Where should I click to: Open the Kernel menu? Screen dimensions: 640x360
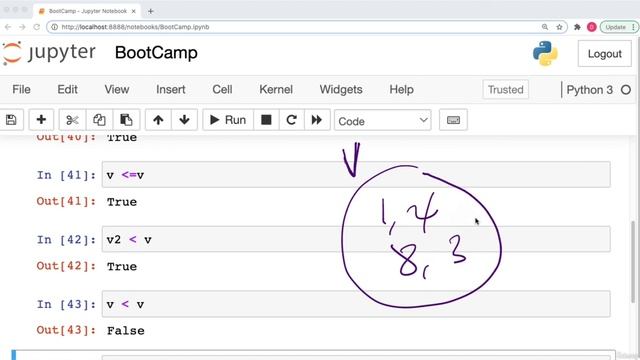pyautogui.click(x=276, y=89)
